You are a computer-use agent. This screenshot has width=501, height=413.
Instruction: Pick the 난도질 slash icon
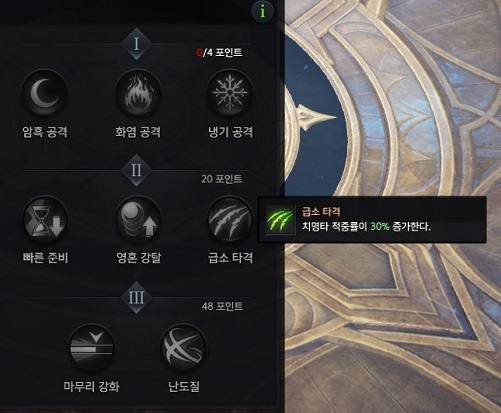tap(183, 347)
